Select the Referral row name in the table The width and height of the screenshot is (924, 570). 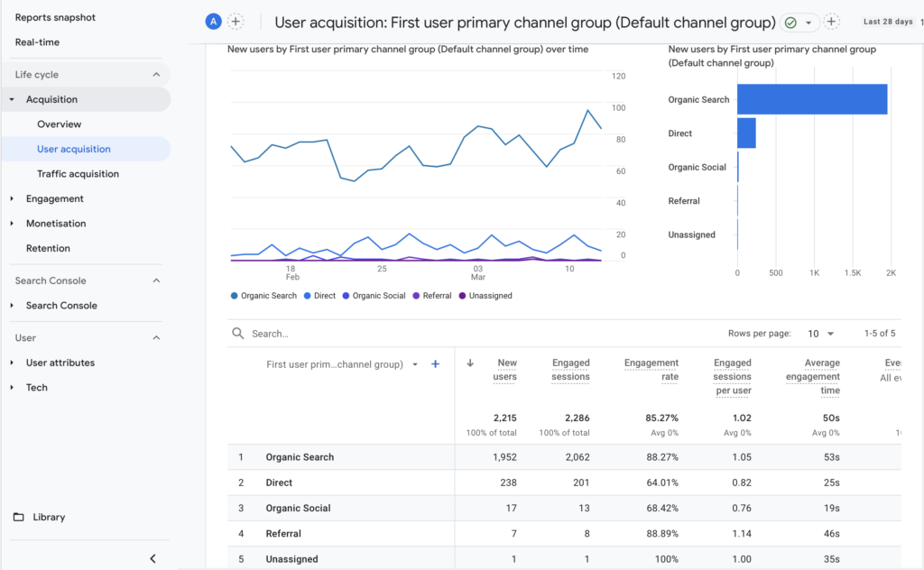[x=282, y=534]
